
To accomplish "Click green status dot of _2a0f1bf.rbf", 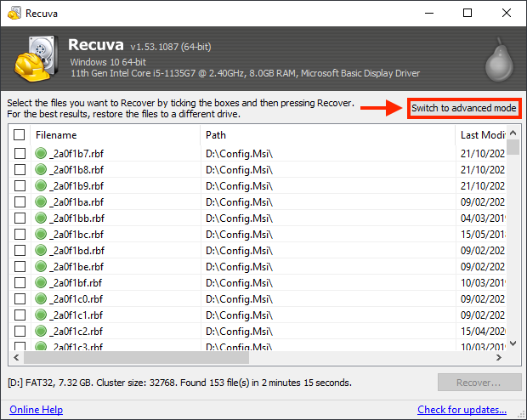I will [x=41, y=282].
